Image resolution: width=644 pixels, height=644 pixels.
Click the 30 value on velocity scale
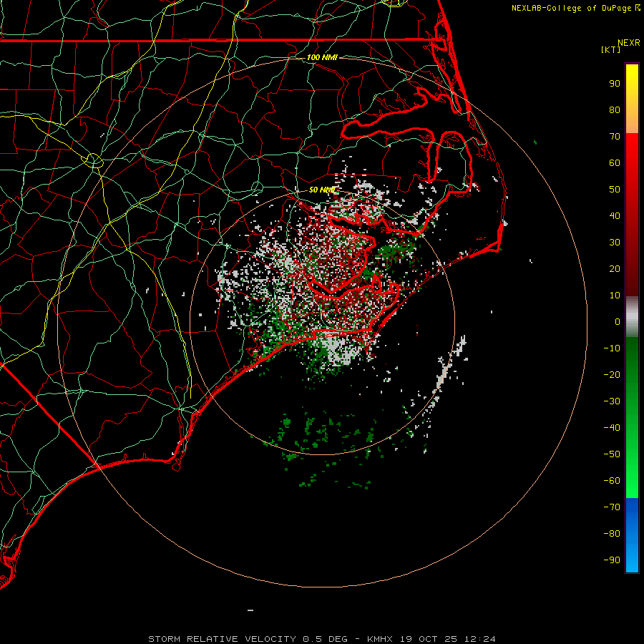[615, 243]
